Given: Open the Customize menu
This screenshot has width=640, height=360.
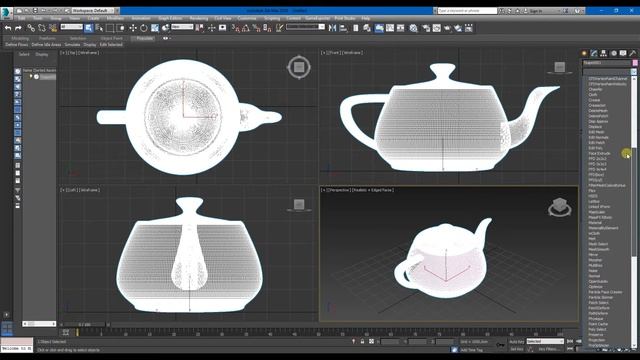Looking at the screenshot, I should pos(247,18).
